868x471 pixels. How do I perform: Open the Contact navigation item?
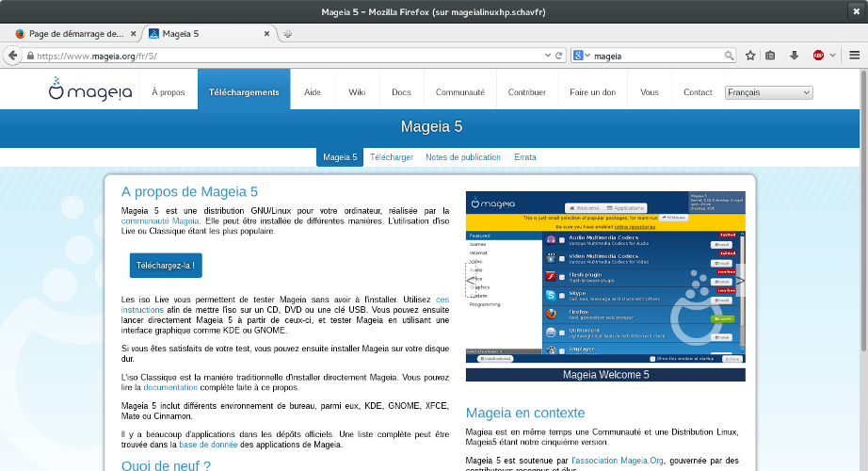coord(698,92)
